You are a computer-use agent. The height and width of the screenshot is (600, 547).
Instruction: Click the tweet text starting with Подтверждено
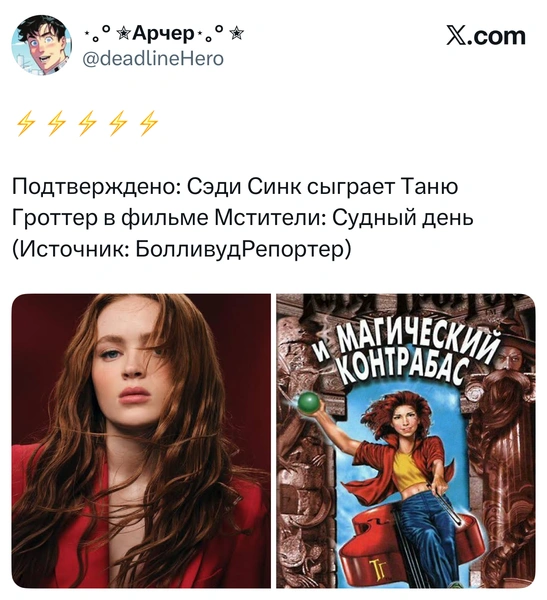pos(243,218)
